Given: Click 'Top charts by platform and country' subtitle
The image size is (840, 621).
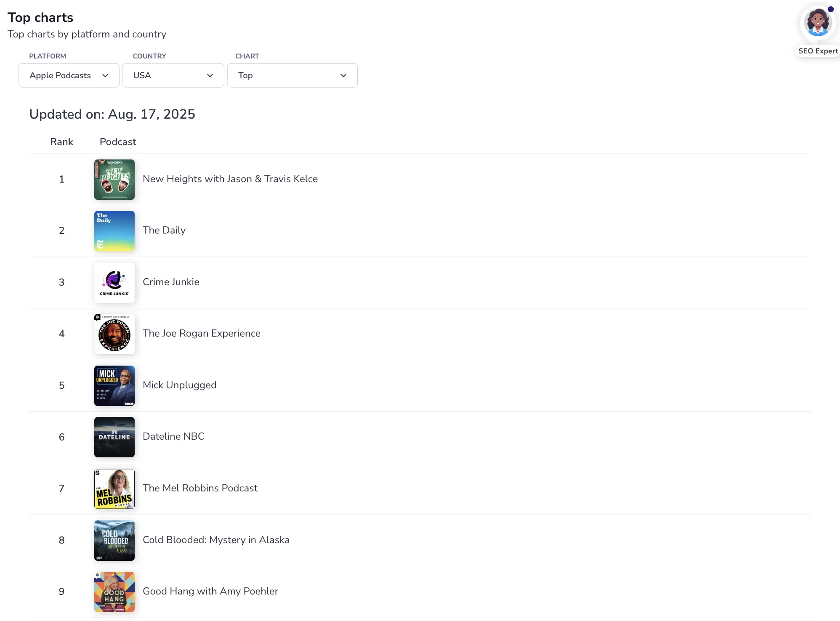Looking at the screenshot, I should pos(87,34).
